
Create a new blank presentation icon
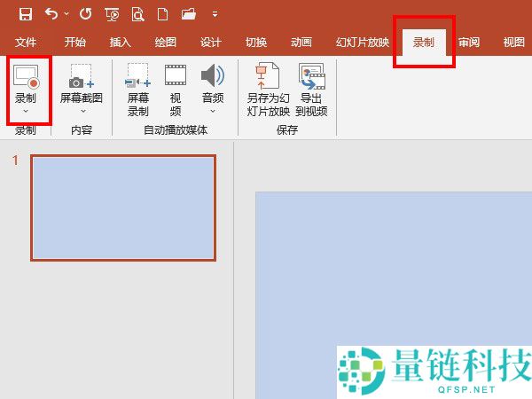[x=163, y=14]
